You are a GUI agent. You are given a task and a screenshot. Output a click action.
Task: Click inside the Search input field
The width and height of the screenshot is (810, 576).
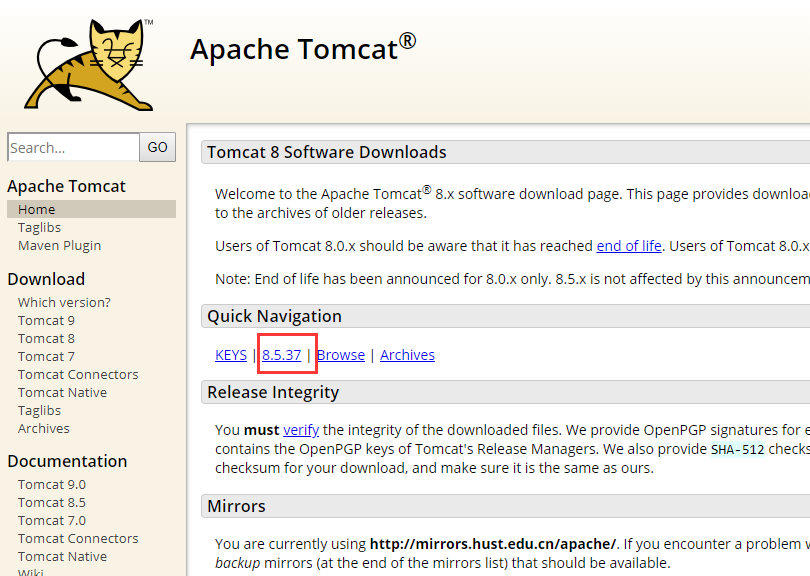pos(73,147)
